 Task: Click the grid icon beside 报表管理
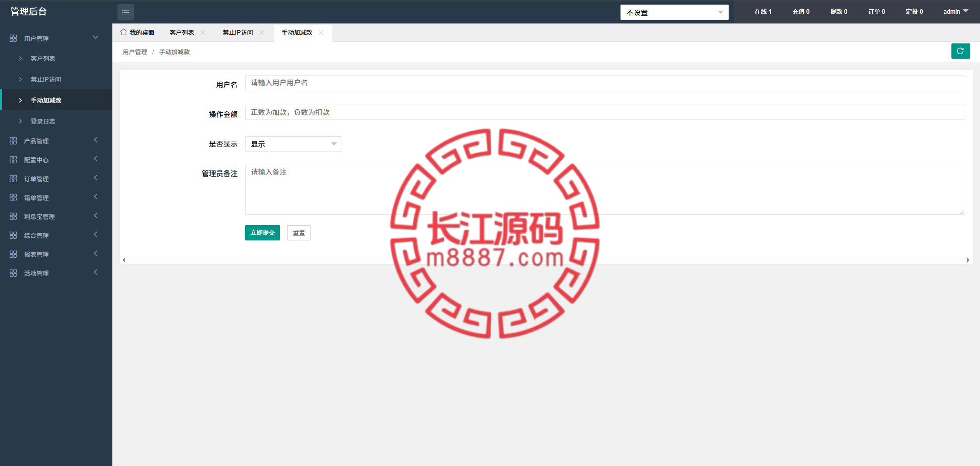tap(13, 254)
